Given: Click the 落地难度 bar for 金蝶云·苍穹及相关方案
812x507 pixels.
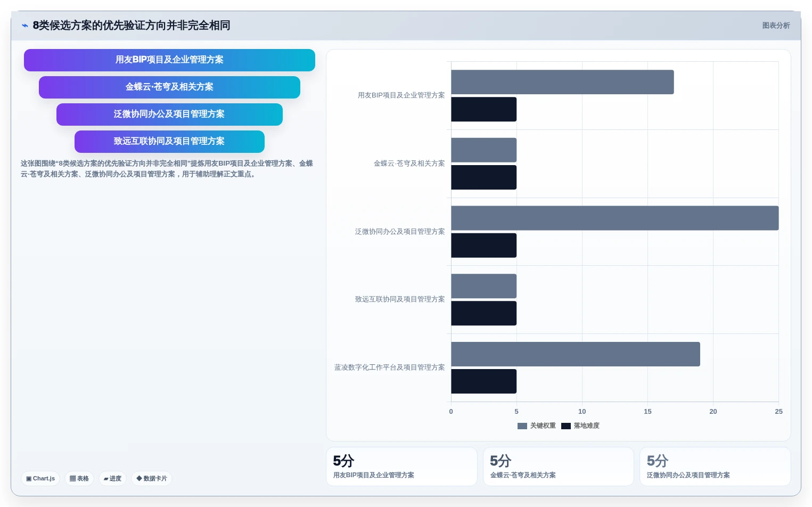Looking at the screenshot, I should (x=483, y=177).
